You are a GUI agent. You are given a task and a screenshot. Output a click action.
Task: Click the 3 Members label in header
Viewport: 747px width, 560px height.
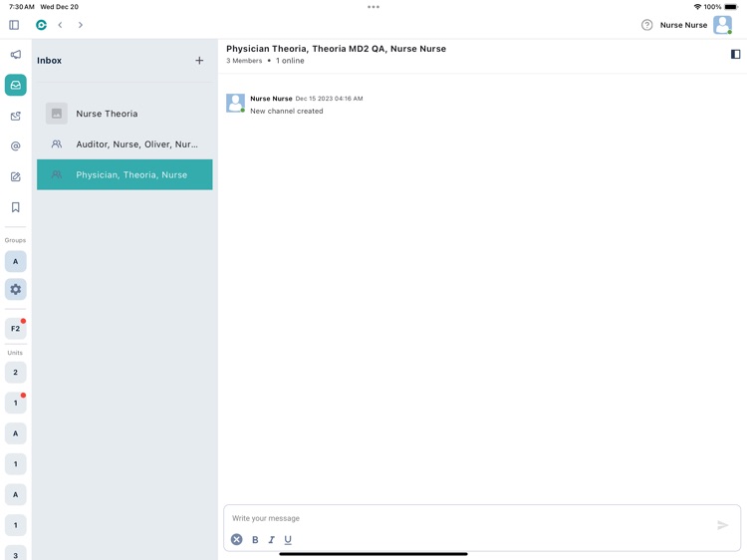click(x=244, y=61)
